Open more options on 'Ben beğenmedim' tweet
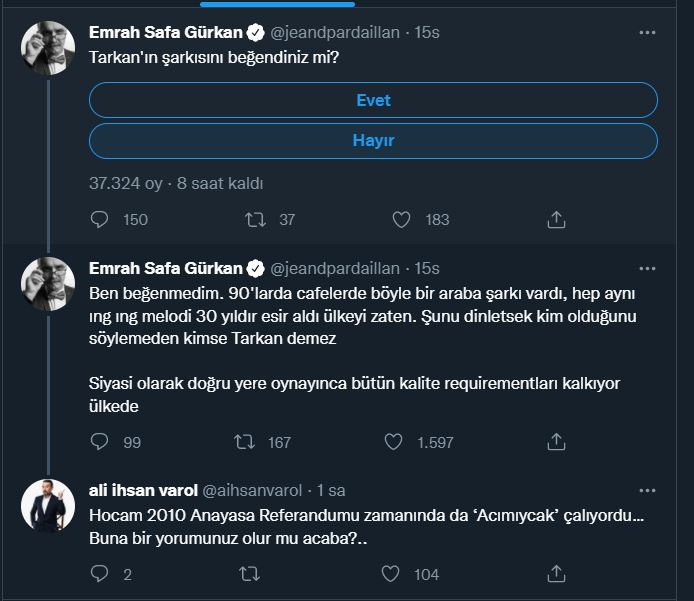Screen dimensions: 694x601 click(x=648, y=268)
